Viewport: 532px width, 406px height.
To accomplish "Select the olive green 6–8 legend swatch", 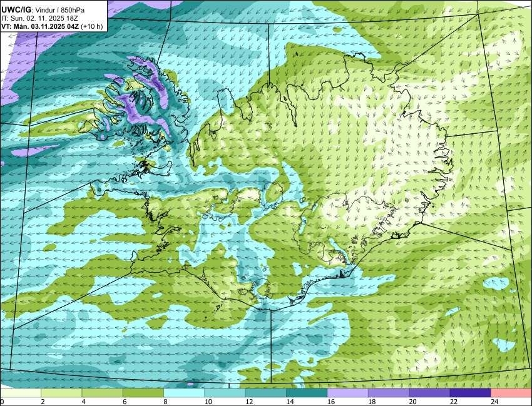I will tap(143, 393).
